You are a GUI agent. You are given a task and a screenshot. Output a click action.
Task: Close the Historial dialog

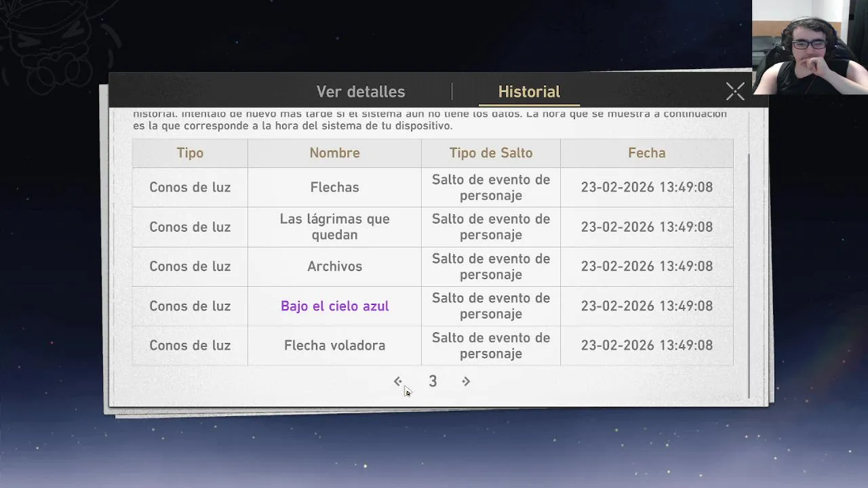click(x=735, y=91)
